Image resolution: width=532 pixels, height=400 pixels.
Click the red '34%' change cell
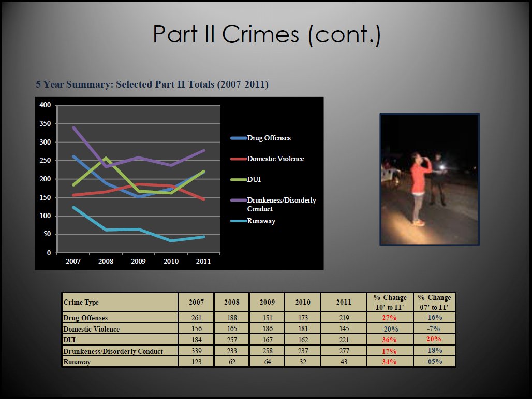[389, 362]
